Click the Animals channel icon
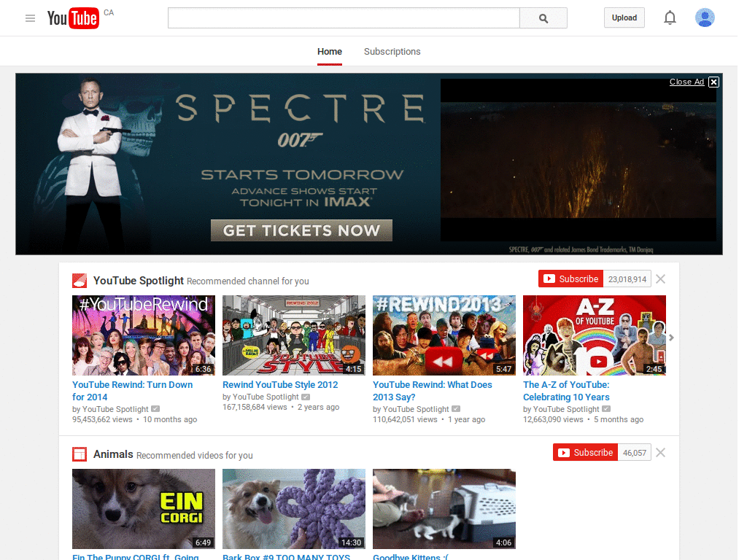 (x=80, y=454)
